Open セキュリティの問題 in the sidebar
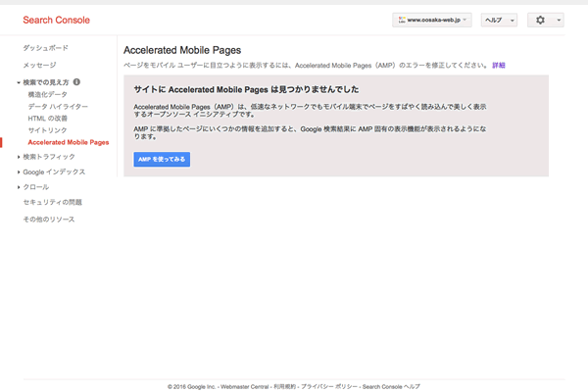Image resolution: width=588 pixels, height=392 pixels. pyautogui.click(x=53, y=202)
